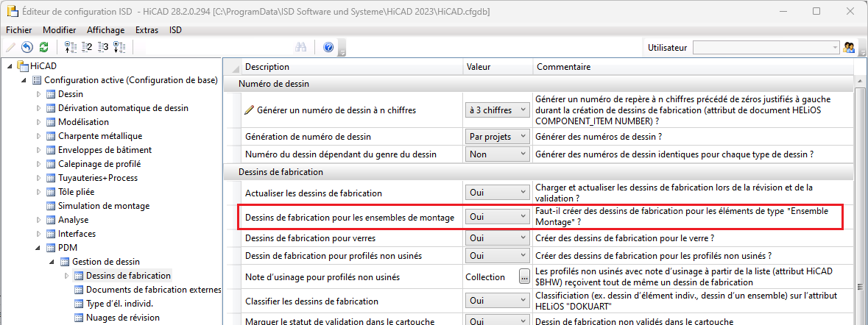Expand the Charpente métallique node
868x325 pixels.
click(39, 136)
